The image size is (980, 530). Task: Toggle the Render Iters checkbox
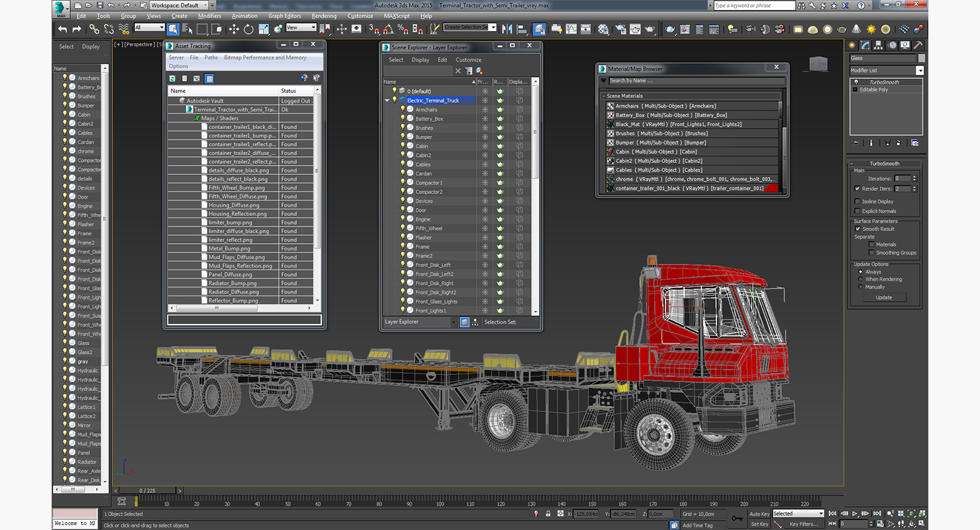click(x=857, y=189)
